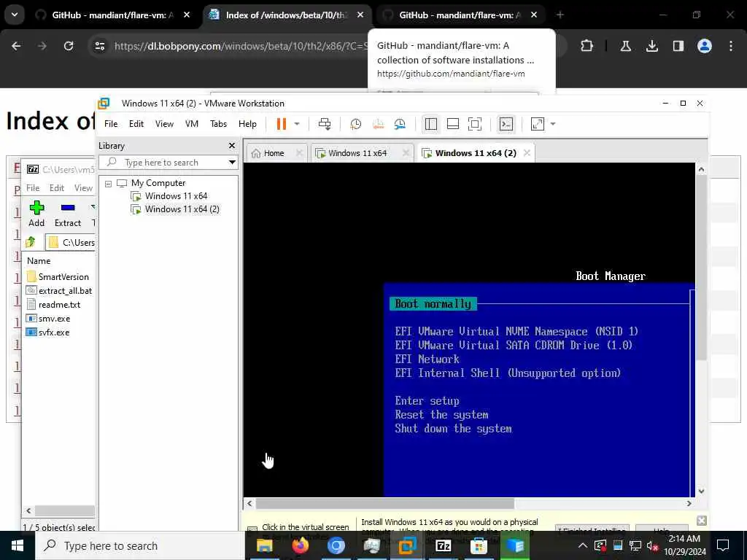Open the stretch guest dropdown arrow

point(553,124)
